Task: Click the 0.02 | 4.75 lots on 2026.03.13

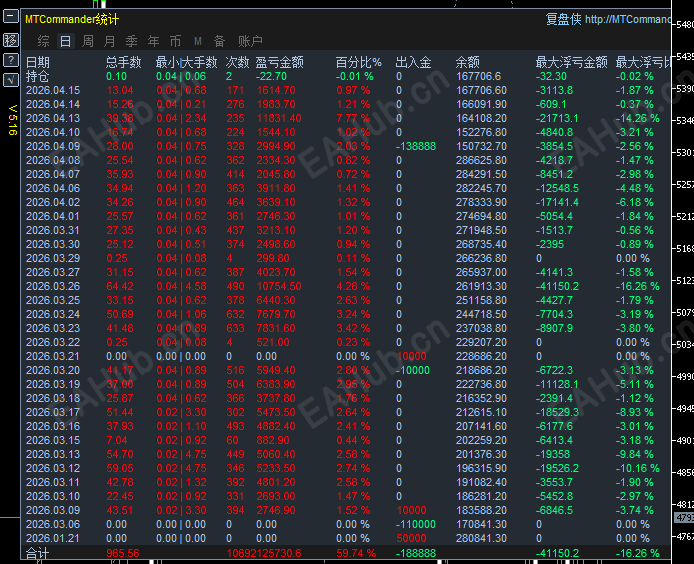Action: click(181, 454)
